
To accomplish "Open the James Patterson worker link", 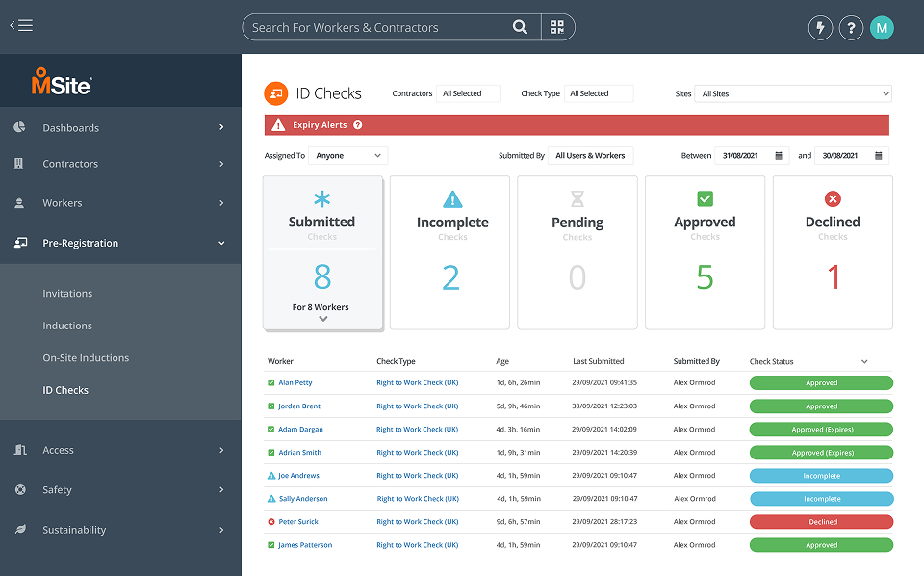I will pos(305,545).
